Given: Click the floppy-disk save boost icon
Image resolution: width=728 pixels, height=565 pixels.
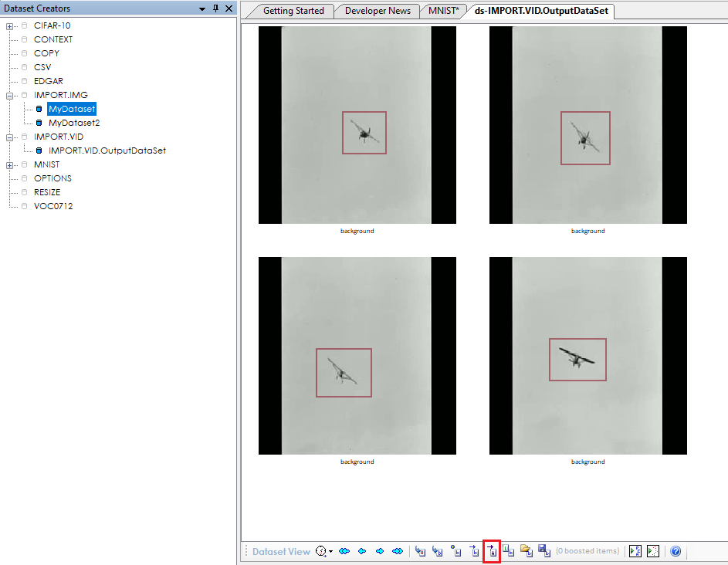Looking at the screenshot, I should coord(544,551).
